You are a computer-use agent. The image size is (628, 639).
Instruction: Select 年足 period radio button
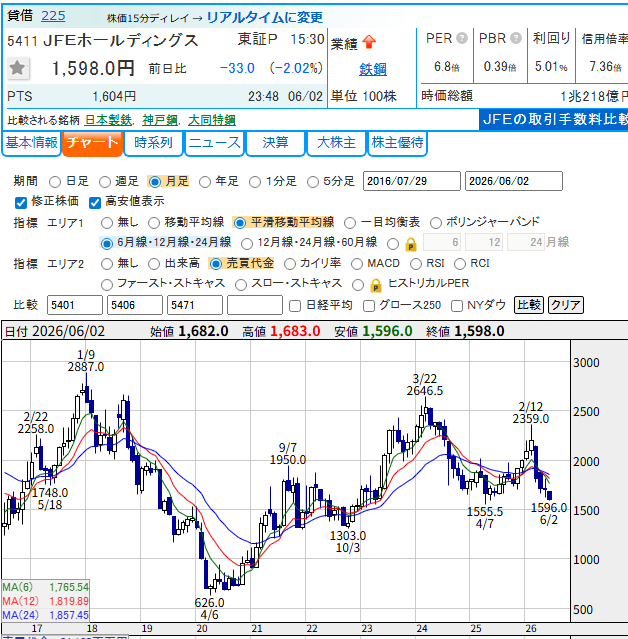tap(205, 182)
